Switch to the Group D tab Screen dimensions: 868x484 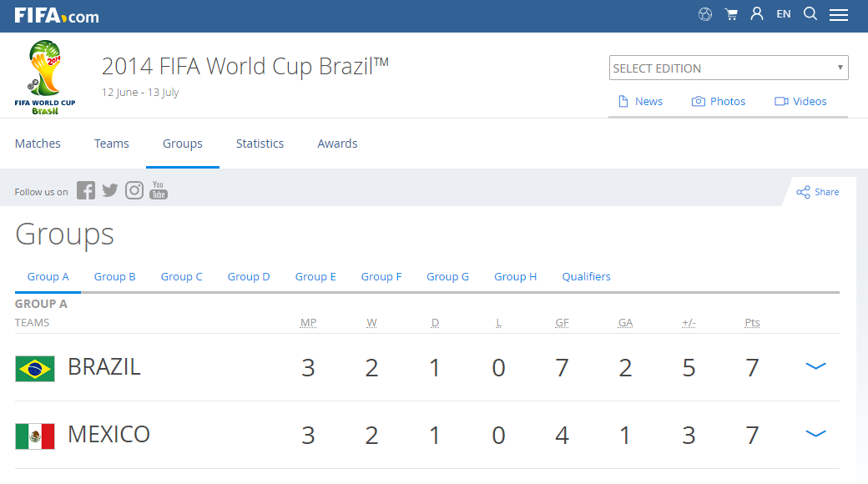pyautogui.click(x=249, y=276)
